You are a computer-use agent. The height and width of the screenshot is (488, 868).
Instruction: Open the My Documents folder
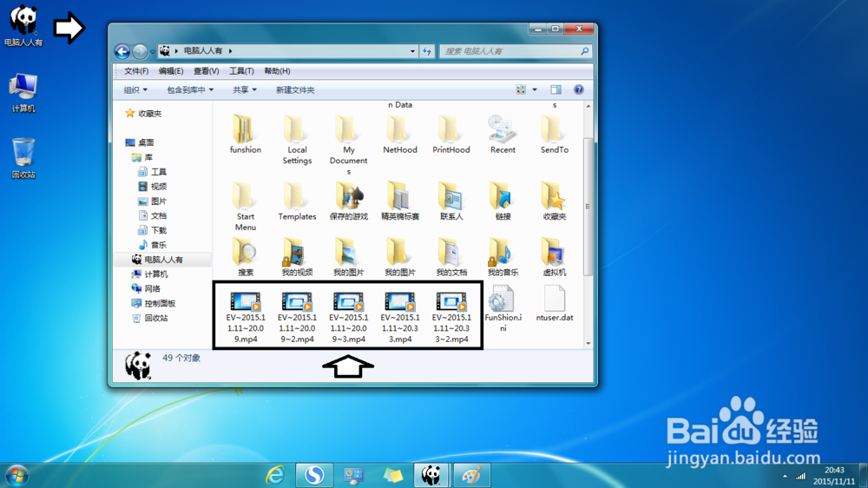click(348, 145)
